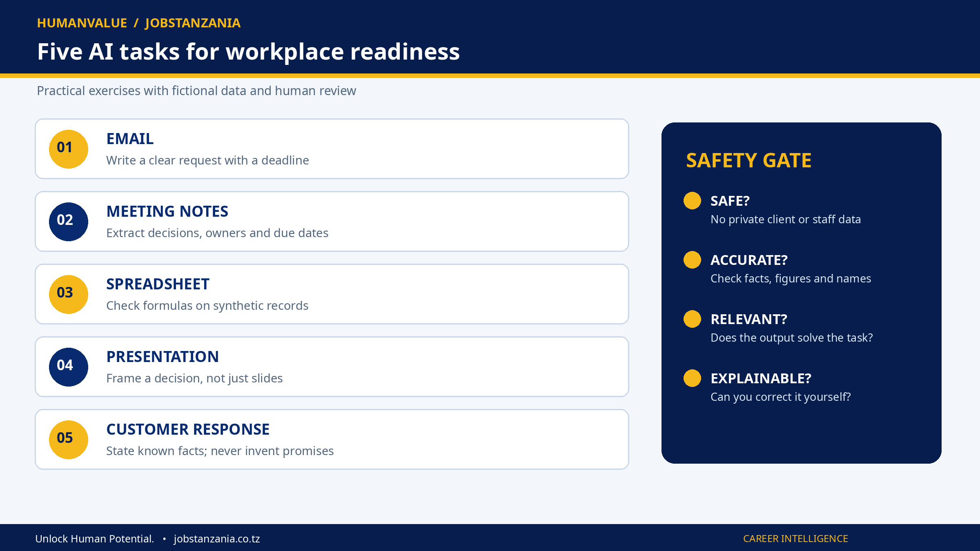The width and height of the screenshot is (980, 551).
Task: Click the SAFETY GATE title
Action: pos(748,160)
